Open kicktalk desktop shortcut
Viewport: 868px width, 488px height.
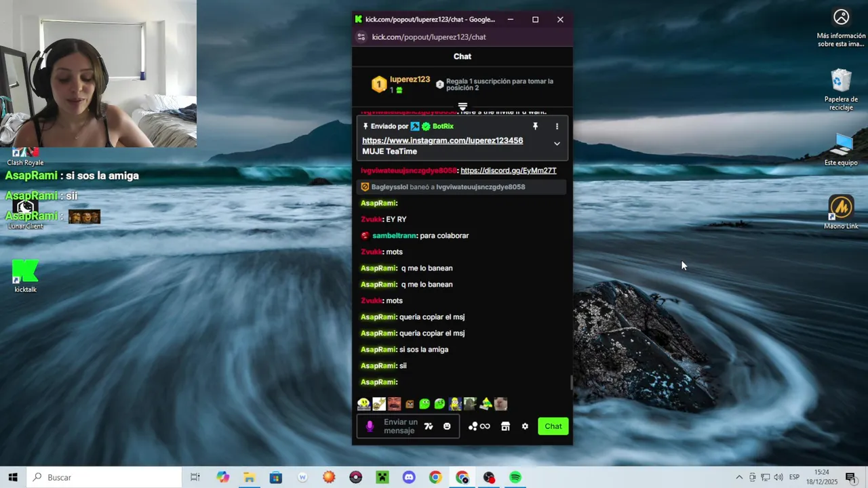point(25,277)
